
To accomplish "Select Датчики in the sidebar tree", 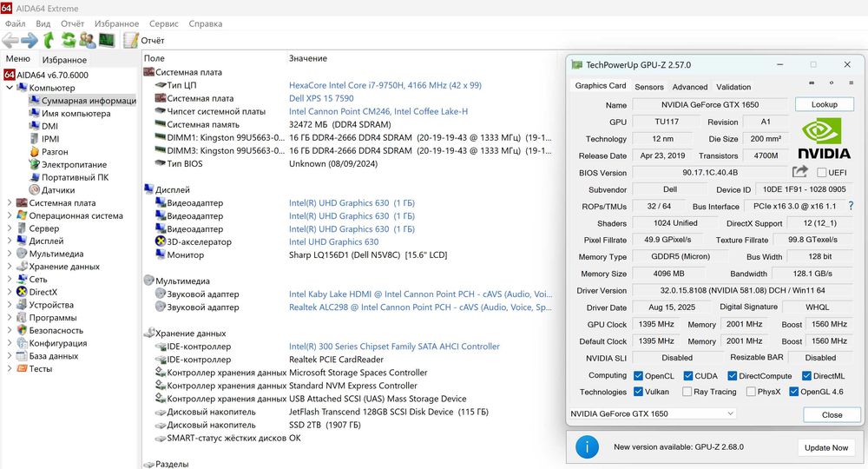I will point(57,190).
